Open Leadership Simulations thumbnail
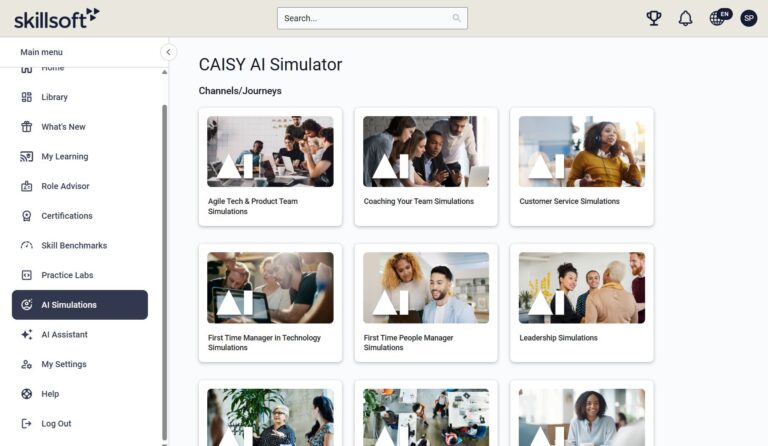Viewport: 768px width, 446px height. click(582, 288)
